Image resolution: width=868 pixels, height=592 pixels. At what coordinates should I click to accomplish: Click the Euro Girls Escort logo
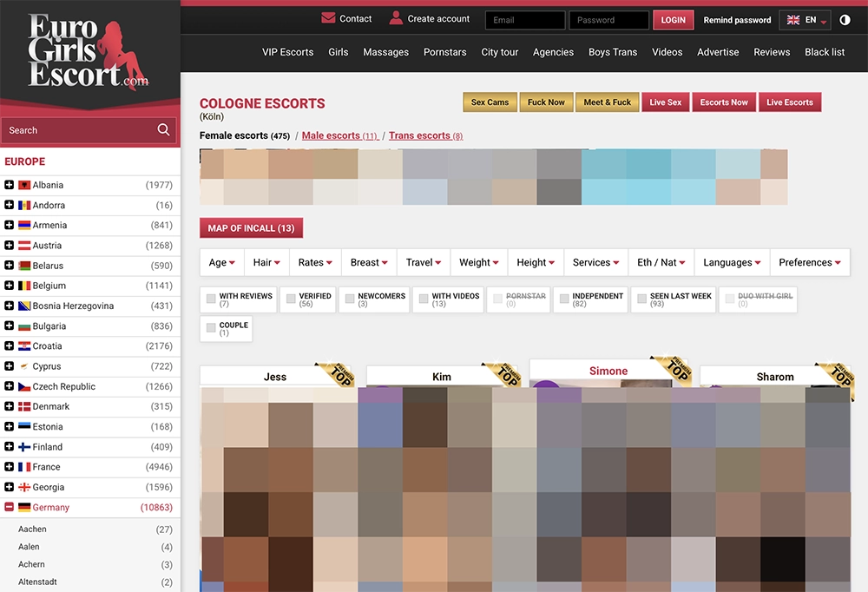(x=89, y=51)
